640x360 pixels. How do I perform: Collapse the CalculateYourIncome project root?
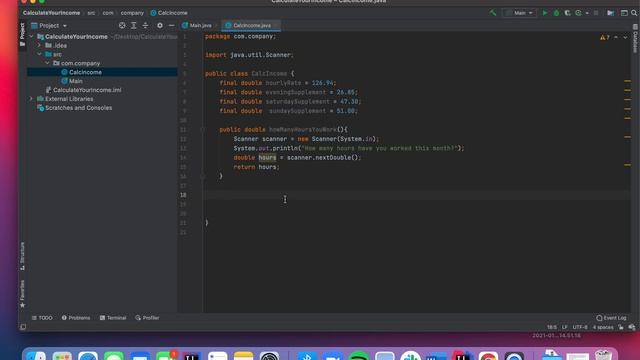tap(31, 37)
